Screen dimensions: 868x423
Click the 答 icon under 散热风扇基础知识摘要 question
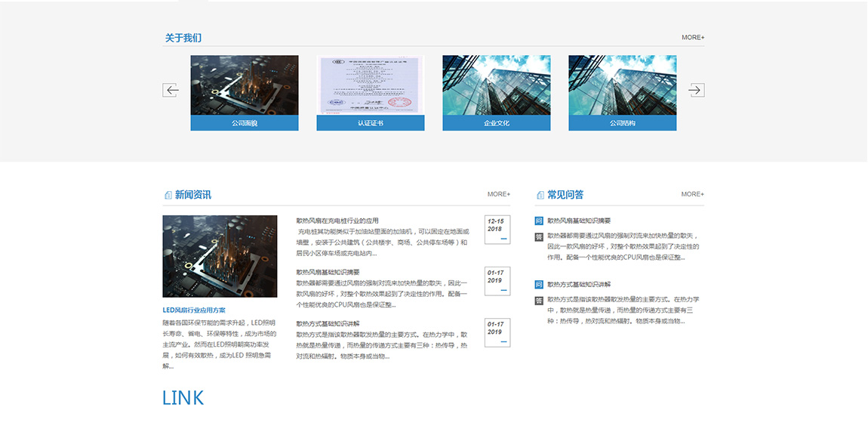click(539, 237)
